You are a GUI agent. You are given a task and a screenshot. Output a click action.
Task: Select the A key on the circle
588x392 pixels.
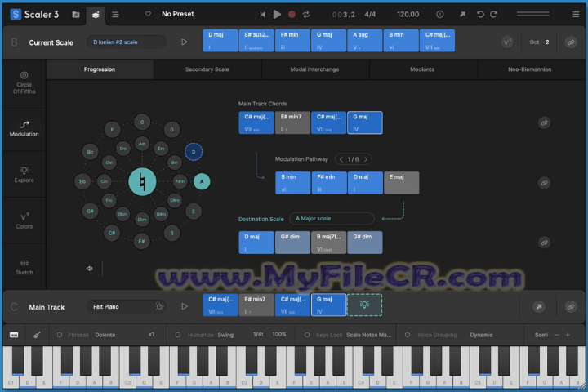tap(202, 181)
